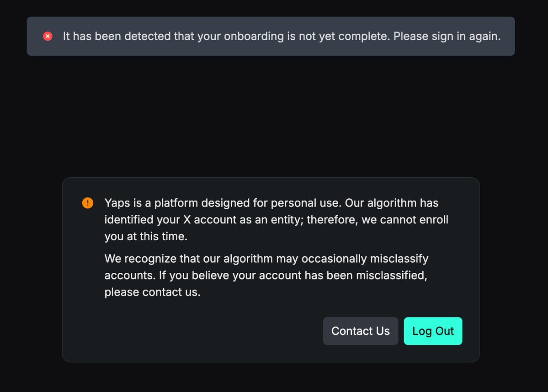Image resolution: width=548 pixels, height=392 pixels.
Task: Click the "occasionally misclassify" phrase
Action: click(354, 259)
